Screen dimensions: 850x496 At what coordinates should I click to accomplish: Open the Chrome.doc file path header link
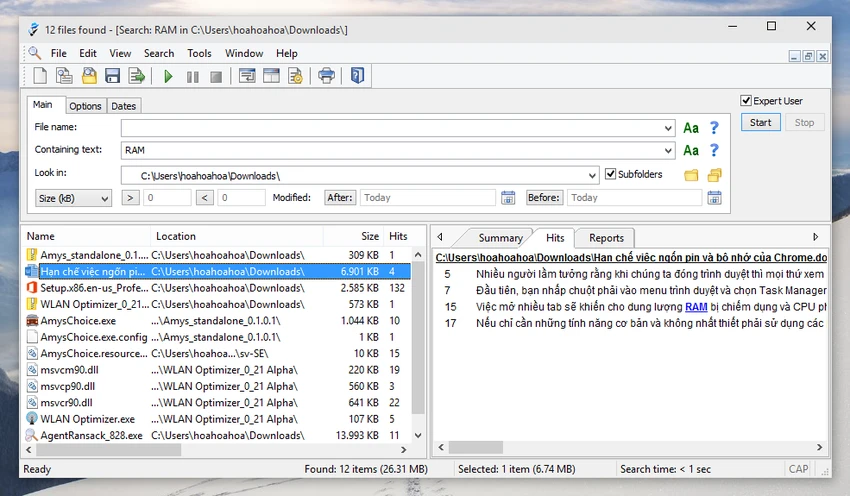[x=632, y=257]
